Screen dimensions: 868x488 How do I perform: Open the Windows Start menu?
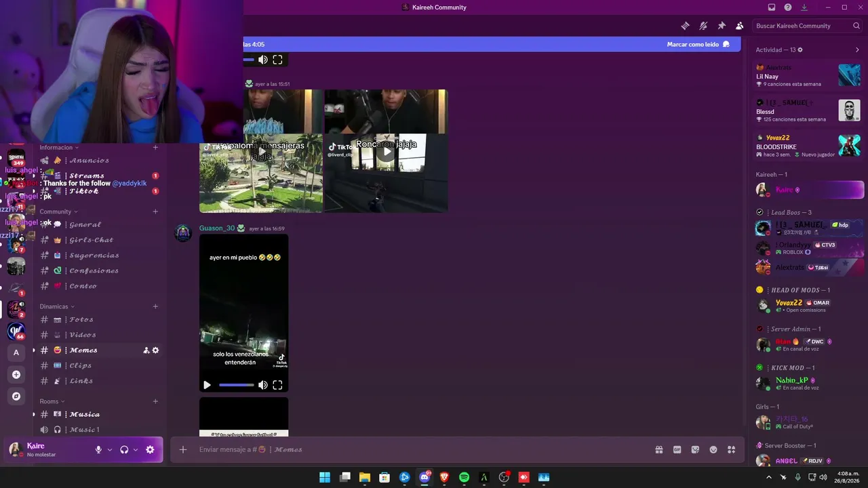pyautogui.click(x=325, y=477)
